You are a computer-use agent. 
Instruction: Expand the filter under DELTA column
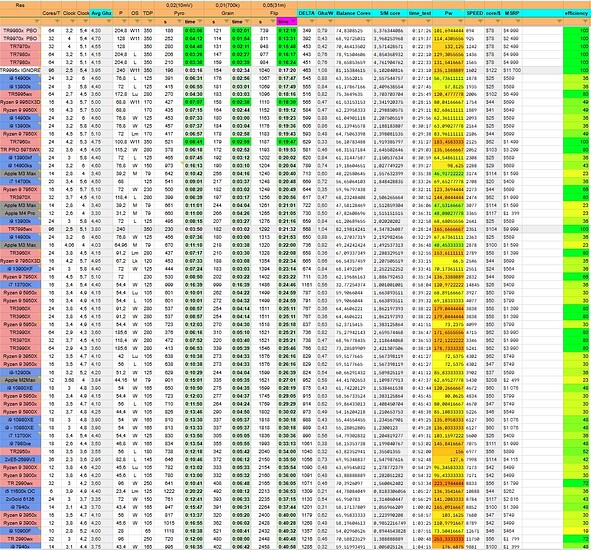[312, 21]
